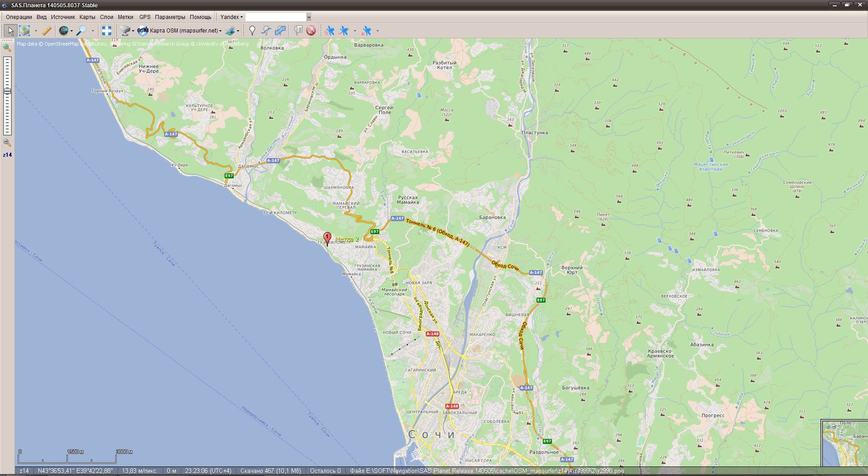Click the GPS connect satellite icon

[330, 31]
